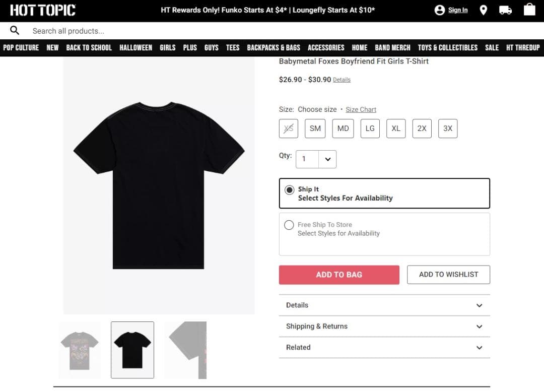Open the BACK TO SCHOOL menu
544x392 pixels.
tap(89, 47)
